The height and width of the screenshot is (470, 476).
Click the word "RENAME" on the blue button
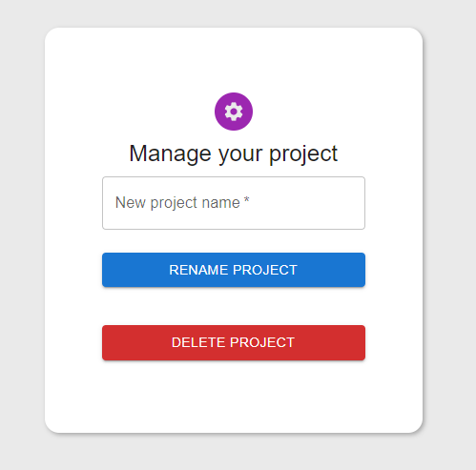tap(198, 270)
